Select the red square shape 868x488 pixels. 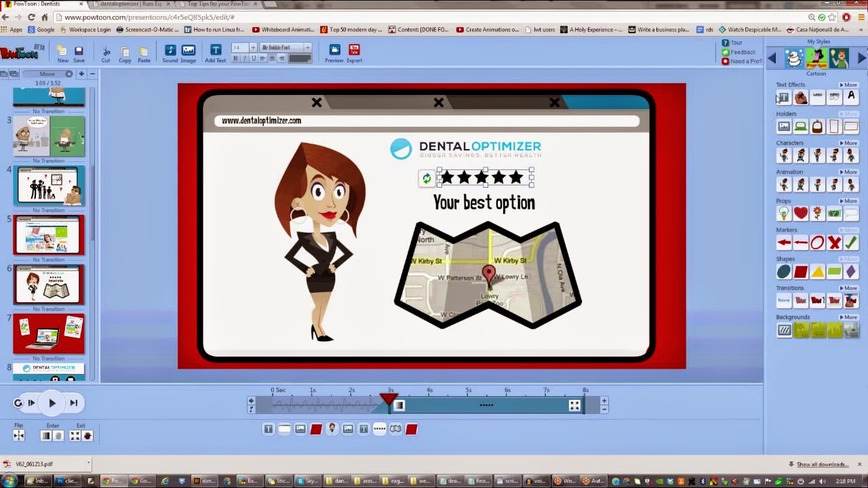[801, 272]
